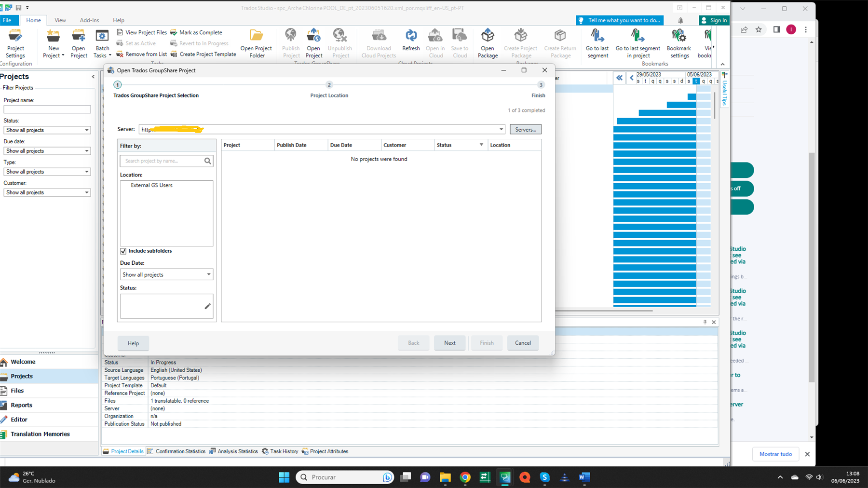Switch to the Task History tab
This screenshot has height=488, width=868.
tap(280, 451)
